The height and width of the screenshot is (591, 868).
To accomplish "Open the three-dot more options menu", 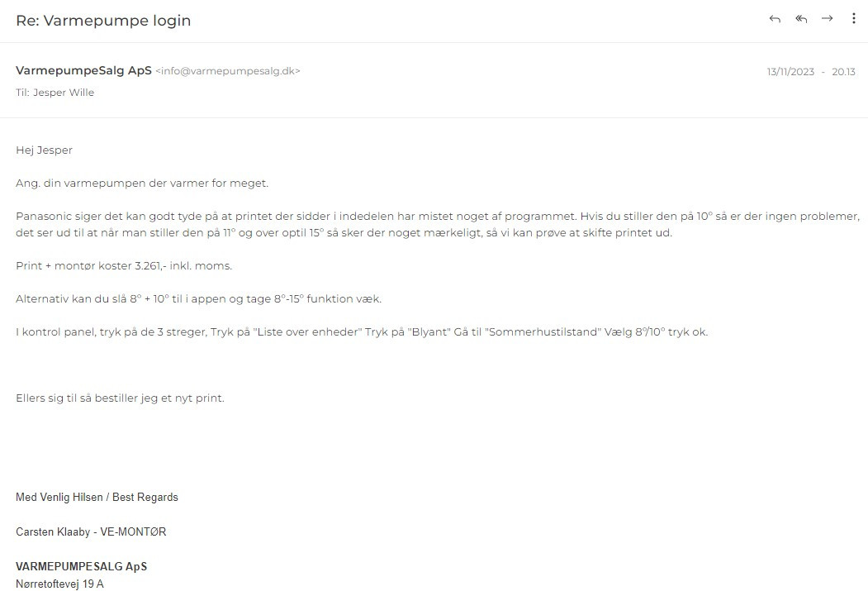I will (854, 19).
